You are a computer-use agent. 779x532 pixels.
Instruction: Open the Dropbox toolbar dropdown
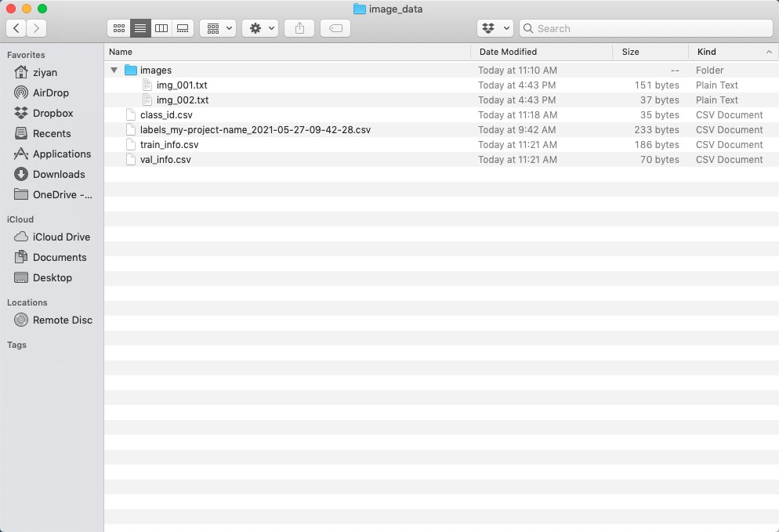click(495, 28)
